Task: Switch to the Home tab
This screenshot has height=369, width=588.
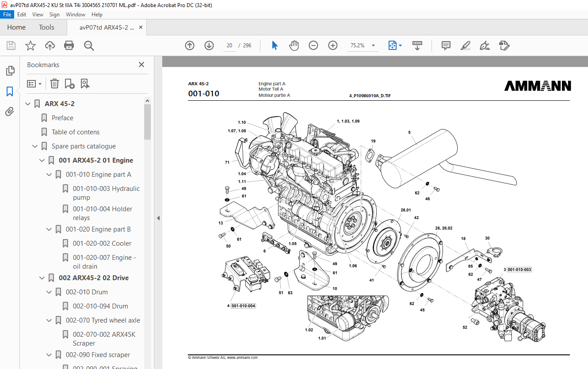Action: pos(16,27)
